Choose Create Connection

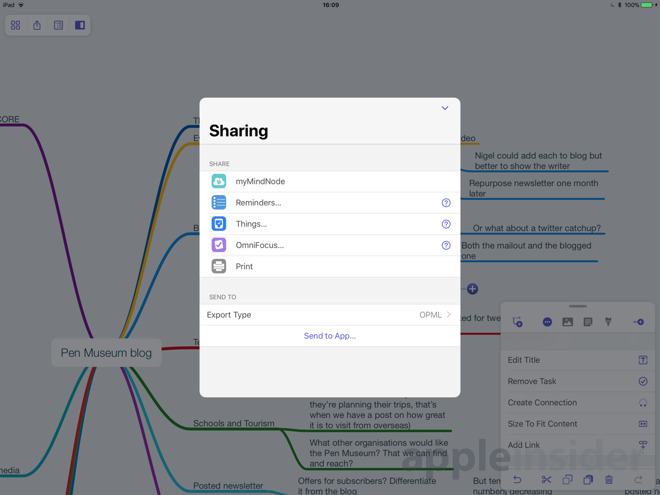click(578, 402)
